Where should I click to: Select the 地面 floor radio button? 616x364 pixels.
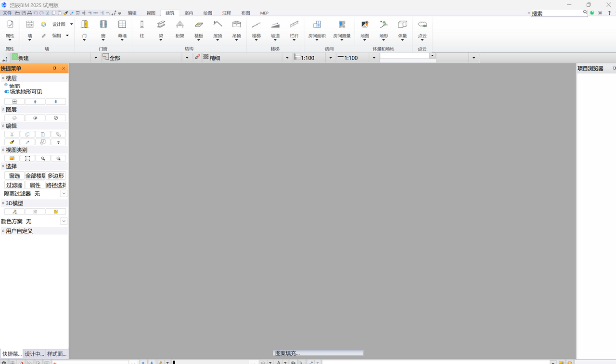[6, 85]
